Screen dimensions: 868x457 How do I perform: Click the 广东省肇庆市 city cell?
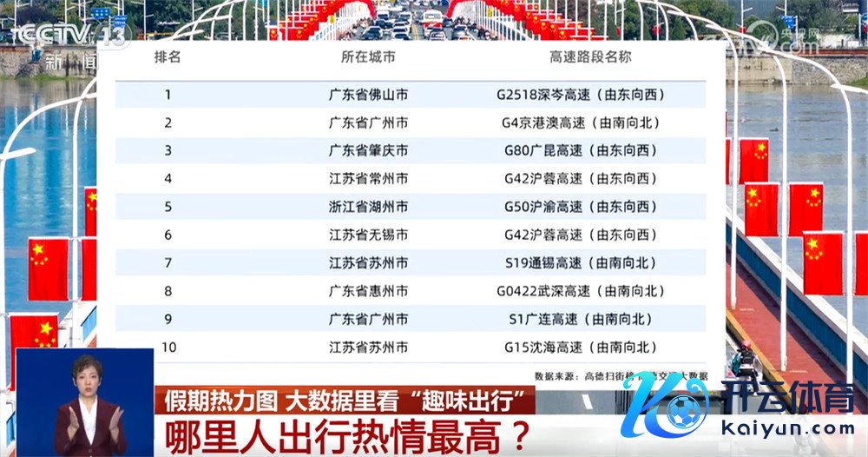pyautogui.click(x=368, y=150)
